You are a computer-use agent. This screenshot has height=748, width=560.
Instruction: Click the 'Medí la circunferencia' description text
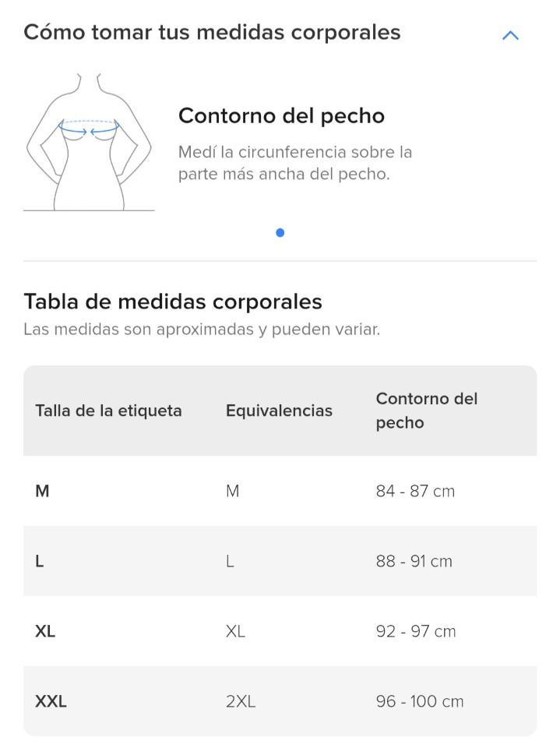click(294, 163)
